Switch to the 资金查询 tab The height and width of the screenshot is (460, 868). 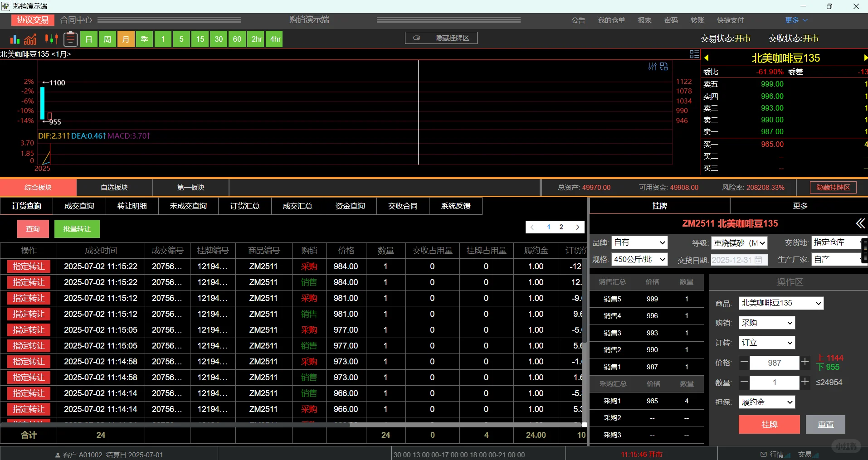[350, 206]
